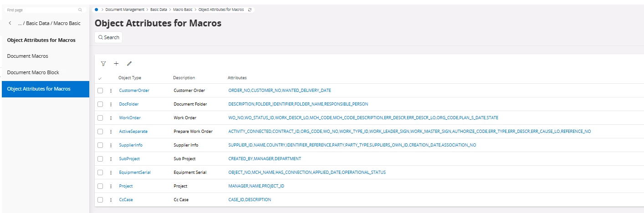
Task: Click the Find page input field
Action: point(41,10)
